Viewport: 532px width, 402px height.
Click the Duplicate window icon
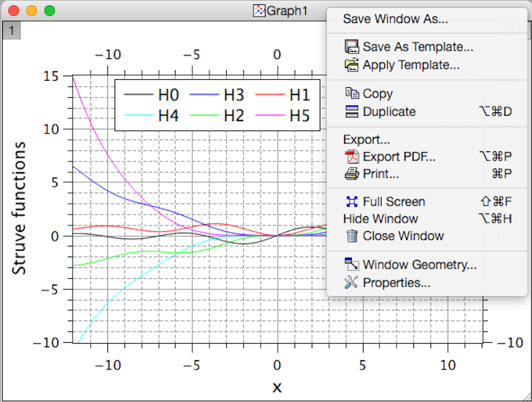tap(351, 112)
